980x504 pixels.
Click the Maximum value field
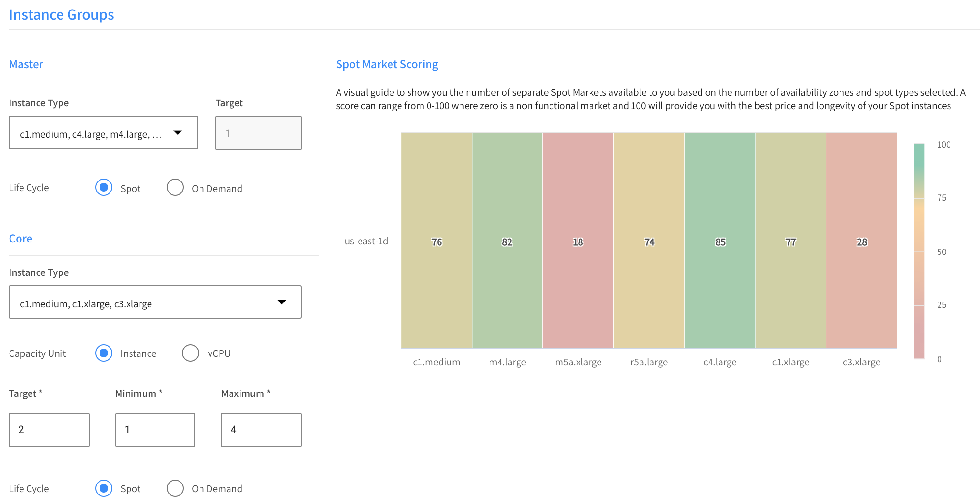pos(261,430)
